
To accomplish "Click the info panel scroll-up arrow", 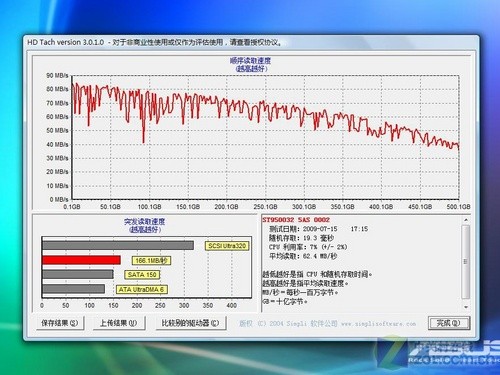I will (x=466, y=220).
